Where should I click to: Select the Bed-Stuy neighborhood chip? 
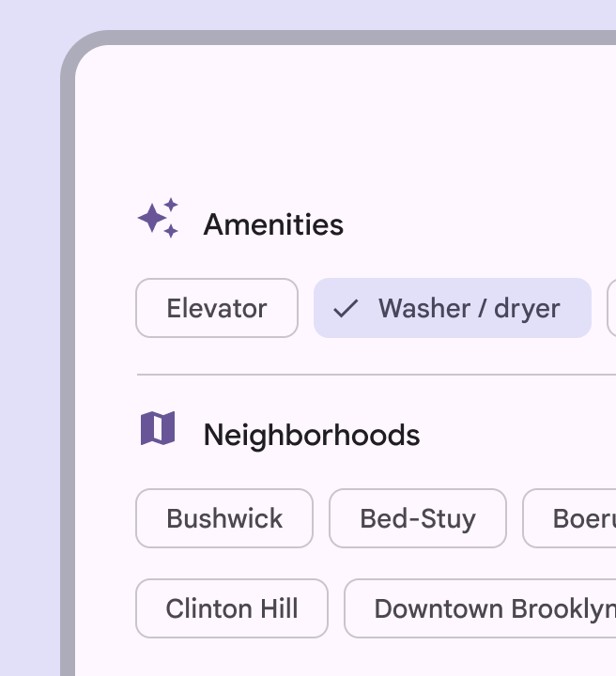pyautogui.click(x=418, y=518)
